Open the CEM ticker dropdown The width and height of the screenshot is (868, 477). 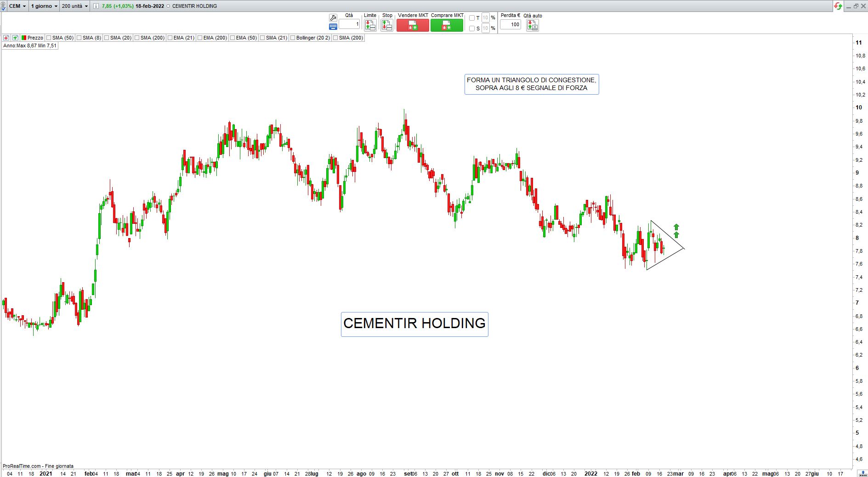(x=17, y=6)
